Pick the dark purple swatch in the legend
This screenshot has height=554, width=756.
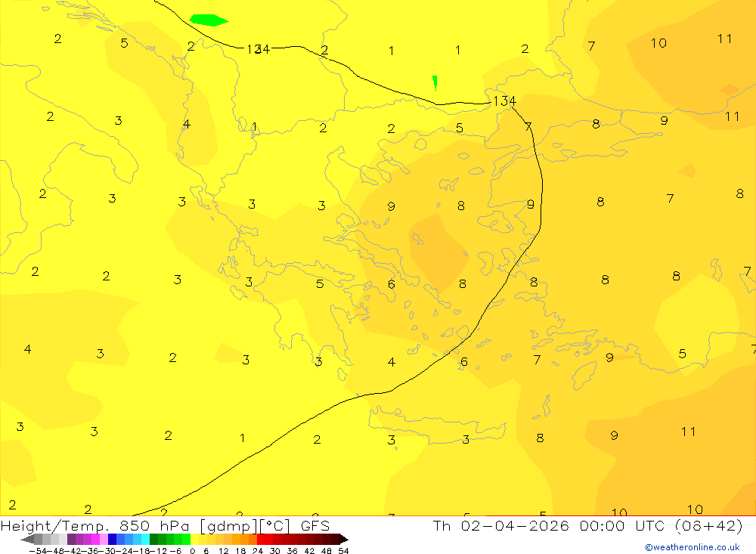click(x=71, y=540)
